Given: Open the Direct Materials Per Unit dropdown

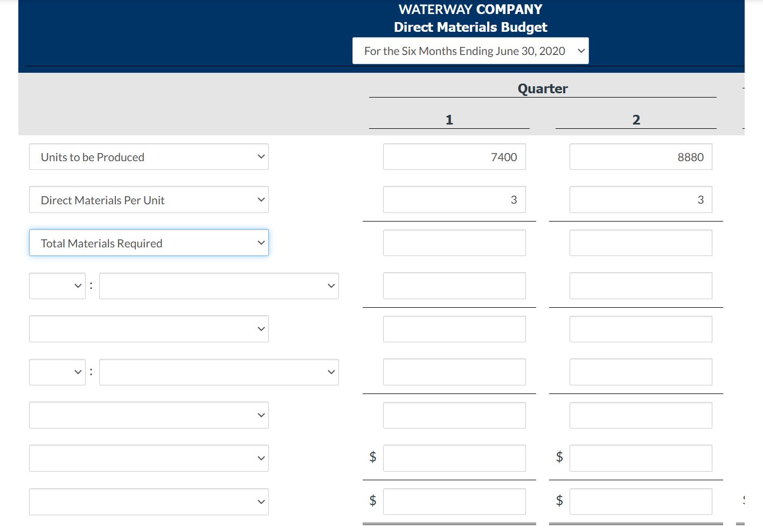Looking at the screenshot, I should click(149, 200).
